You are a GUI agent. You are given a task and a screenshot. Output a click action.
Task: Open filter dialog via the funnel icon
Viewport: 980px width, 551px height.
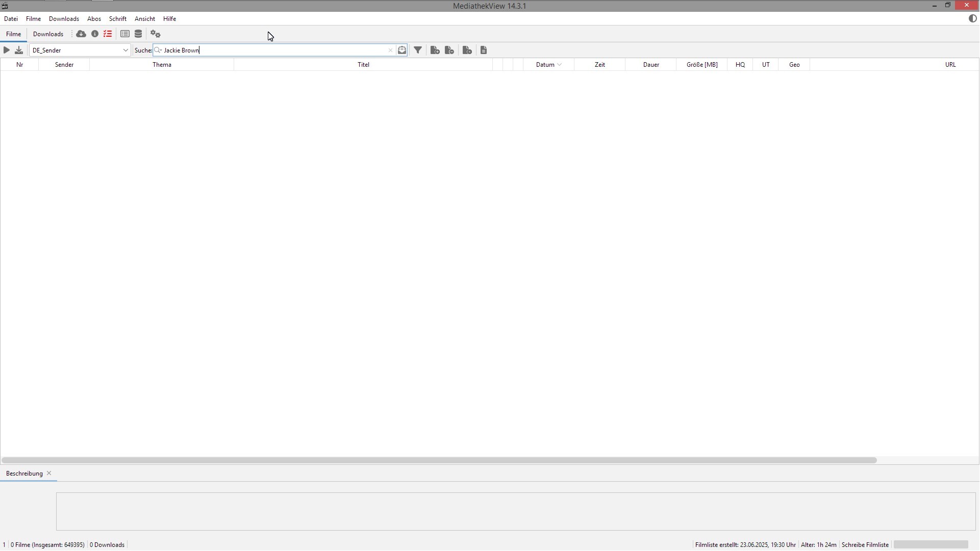[x=418, y=50]
